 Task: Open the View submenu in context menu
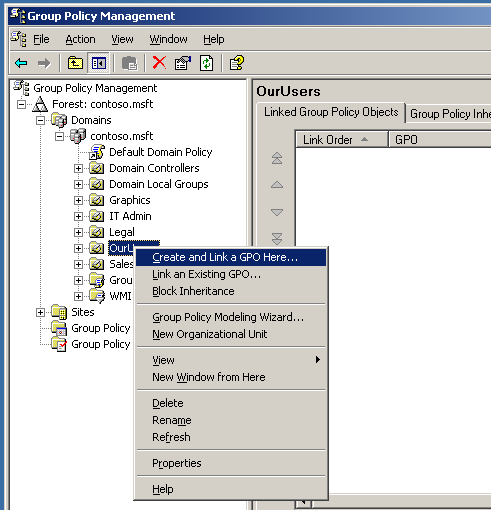(x=231, y=360)
